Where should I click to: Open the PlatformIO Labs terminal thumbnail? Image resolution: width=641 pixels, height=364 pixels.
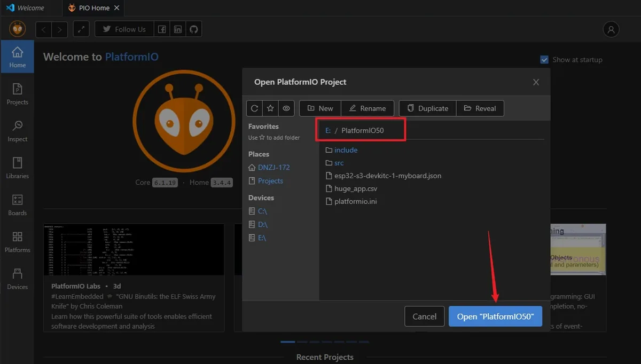coord(134,249)
